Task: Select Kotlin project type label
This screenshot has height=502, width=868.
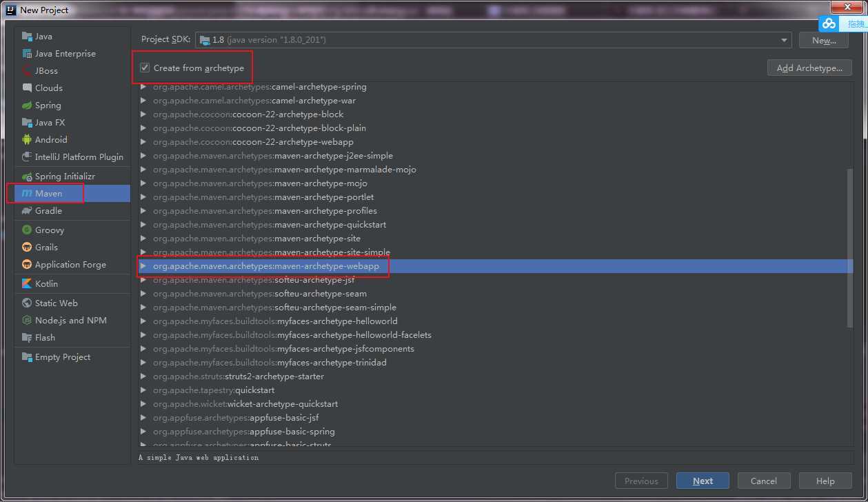Action: pyautogui.click(x=46, y=284)
